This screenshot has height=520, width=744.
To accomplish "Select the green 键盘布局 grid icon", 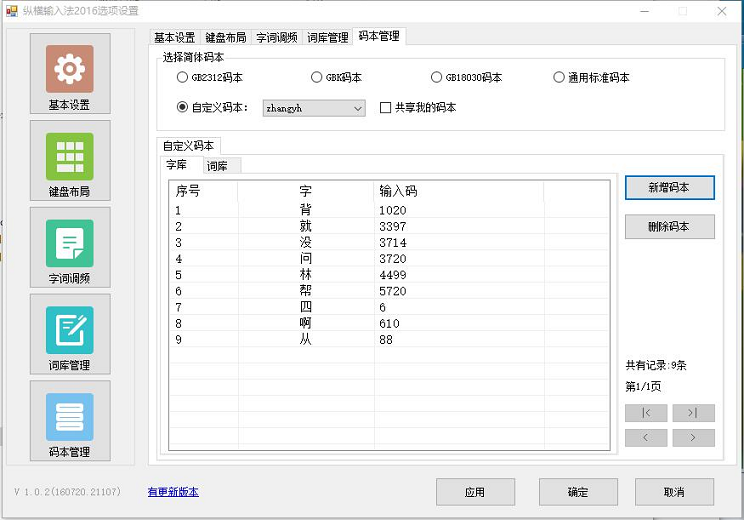I will coord(69,156).
